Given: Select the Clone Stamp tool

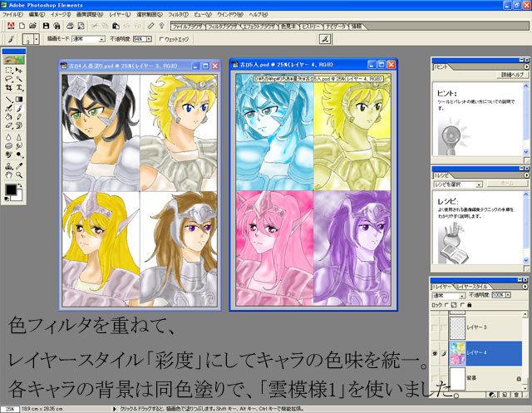Looking at the screenshot, I should (9, 166).
